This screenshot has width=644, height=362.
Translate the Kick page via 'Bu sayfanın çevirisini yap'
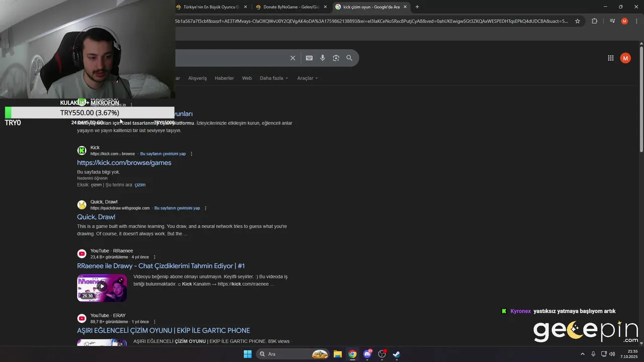click(163, 154)
